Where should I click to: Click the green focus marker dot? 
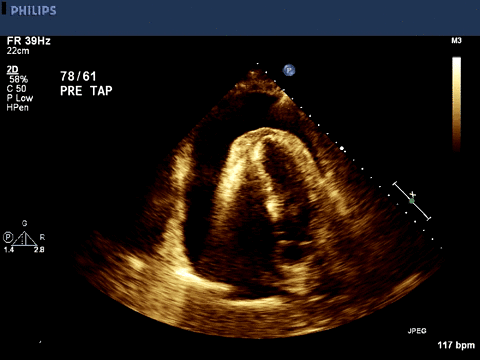point(412,201)
